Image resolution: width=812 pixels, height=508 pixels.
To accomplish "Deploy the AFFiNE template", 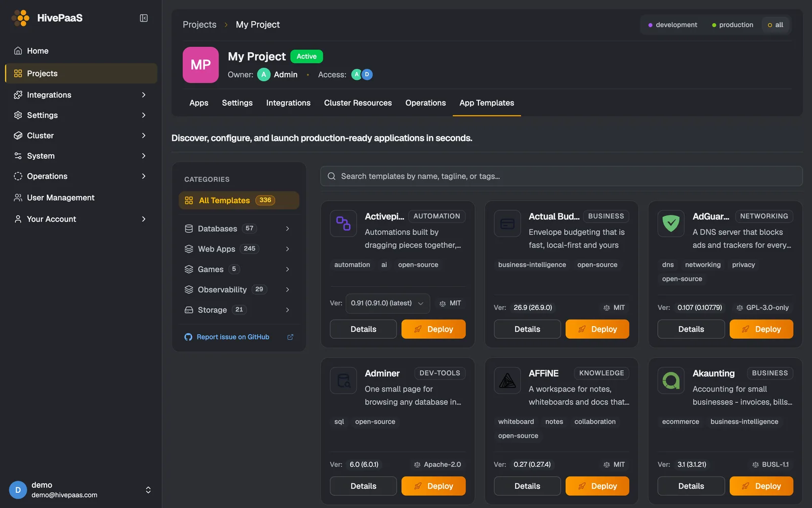I will point(597,486).
